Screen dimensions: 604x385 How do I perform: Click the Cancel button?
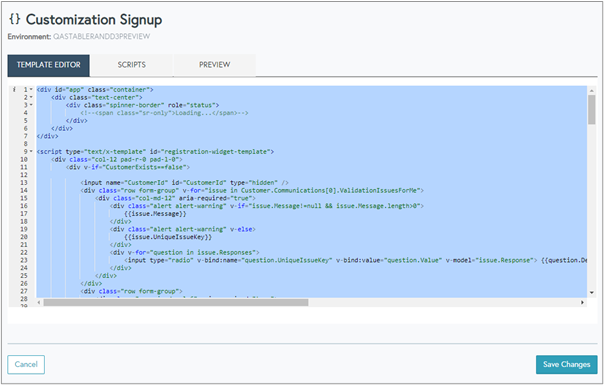click(26, 365)
